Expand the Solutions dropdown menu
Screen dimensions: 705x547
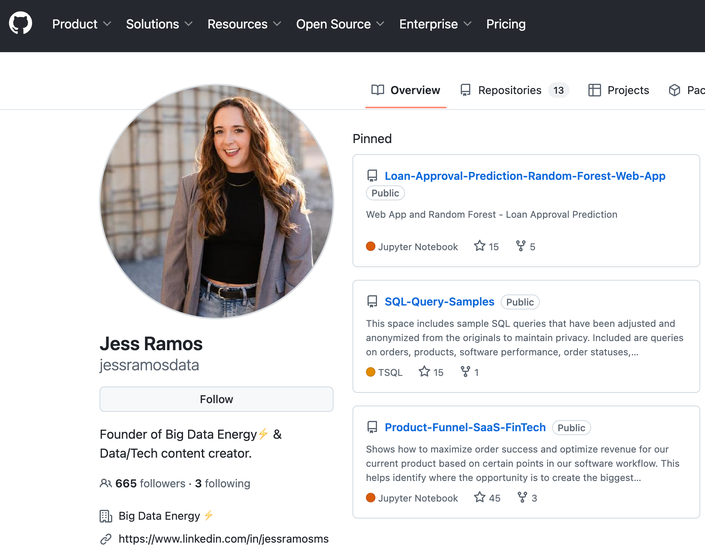[159, 24]
